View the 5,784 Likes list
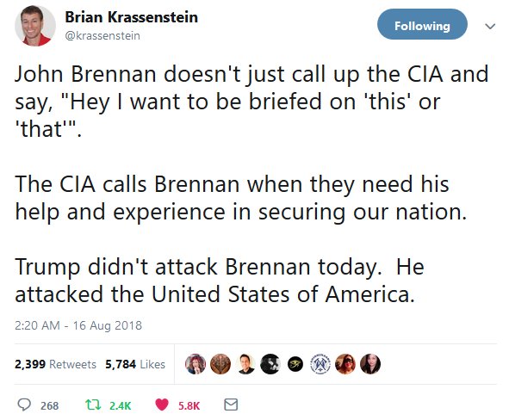This screenshot has width=509, height=420. (x=135, y=364)
